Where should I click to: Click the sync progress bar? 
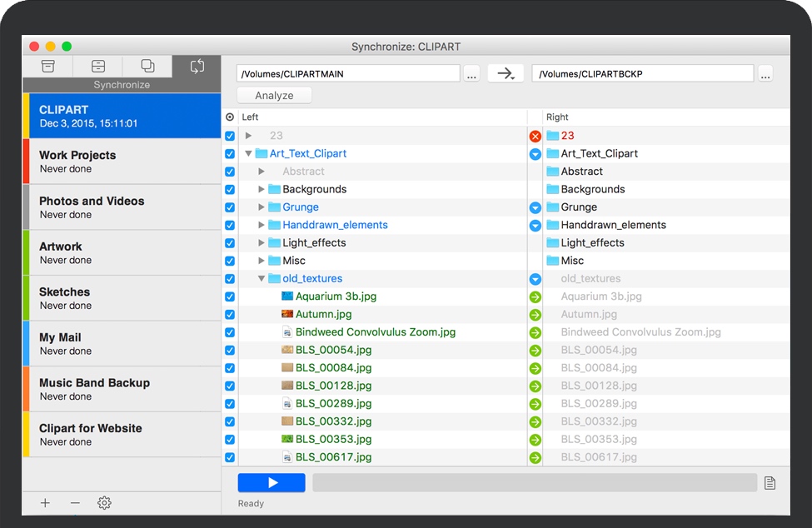[535, 483]
